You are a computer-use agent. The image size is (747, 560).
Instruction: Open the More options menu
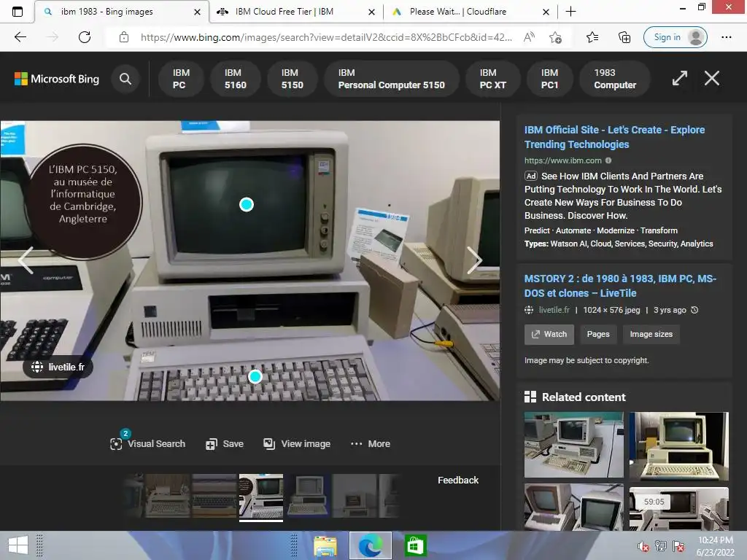(x=370, y=444)
